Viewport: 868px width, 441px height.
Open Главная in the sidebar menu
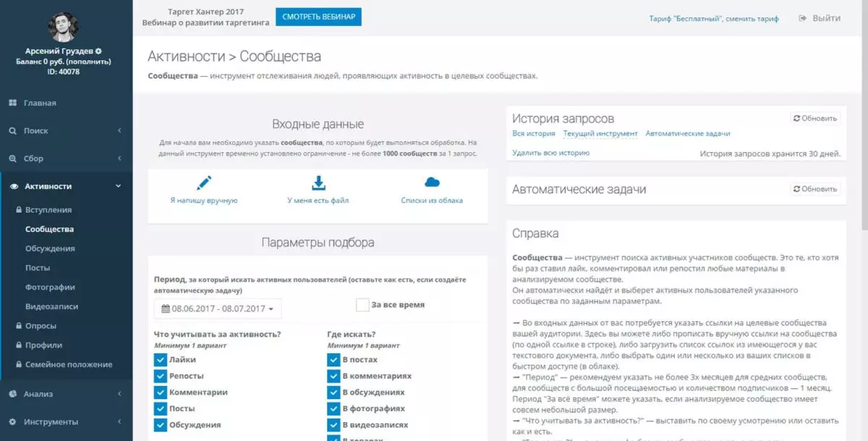point(40,103)
